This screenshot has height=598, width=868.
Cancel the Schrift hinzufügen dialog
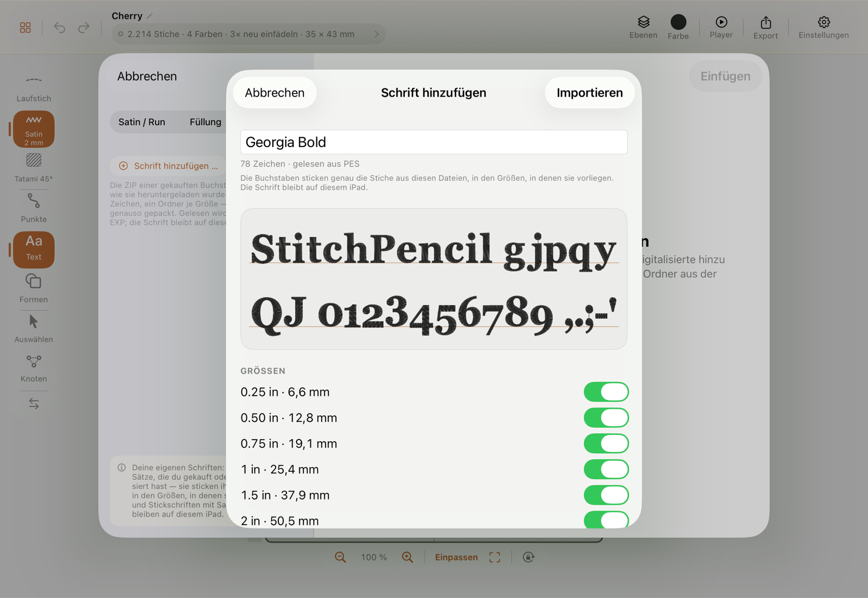click(x=275, y=93)
